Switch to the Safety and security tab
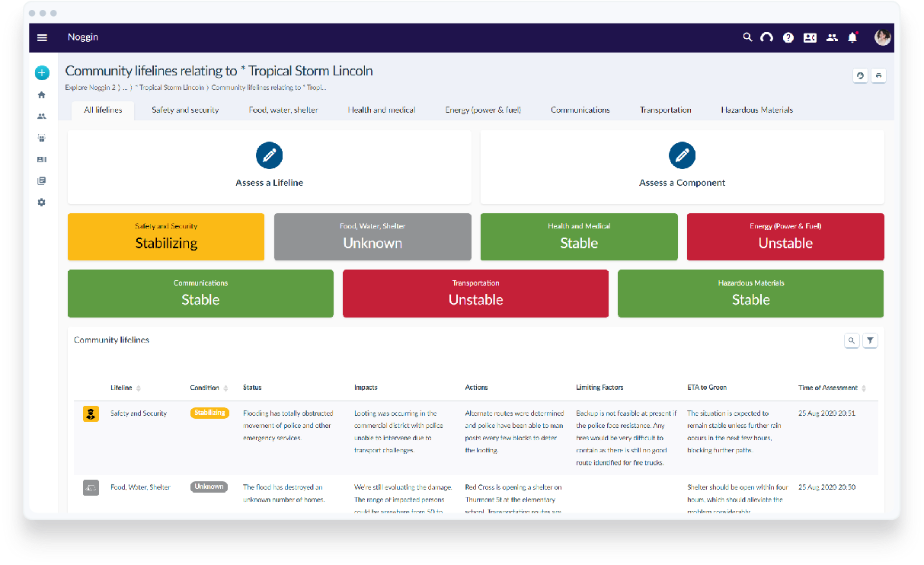924x565 pixels. 185,110
